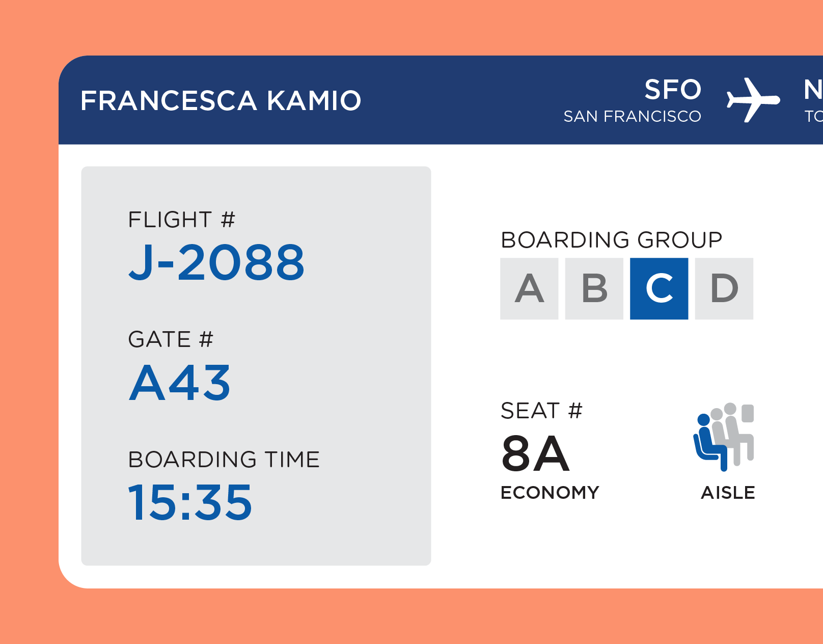Screen dimensions: 823x644
Task: Click the SEAT # label
Action: click(542, 411)
